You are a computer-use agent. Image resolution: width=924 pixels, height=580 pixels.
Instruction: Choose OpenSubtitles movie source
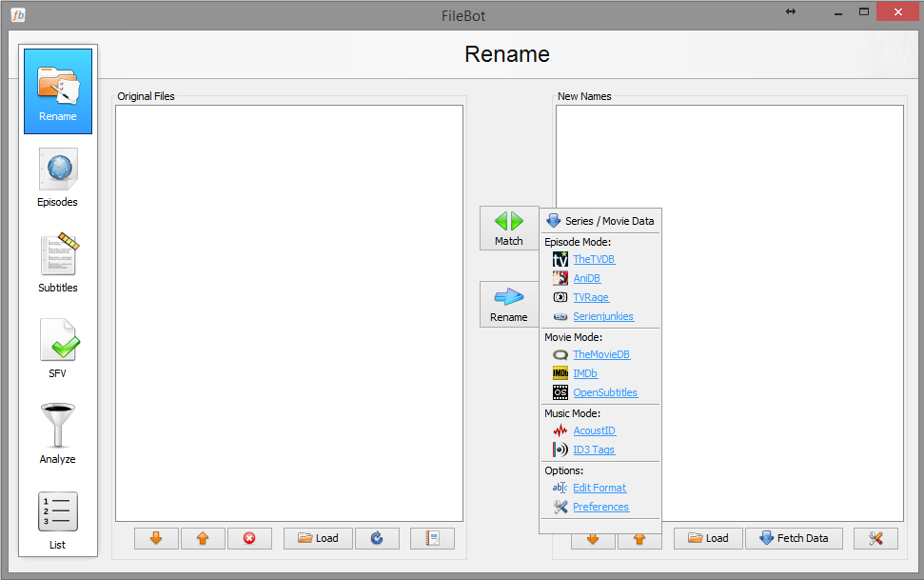click(x=604, y=392)
